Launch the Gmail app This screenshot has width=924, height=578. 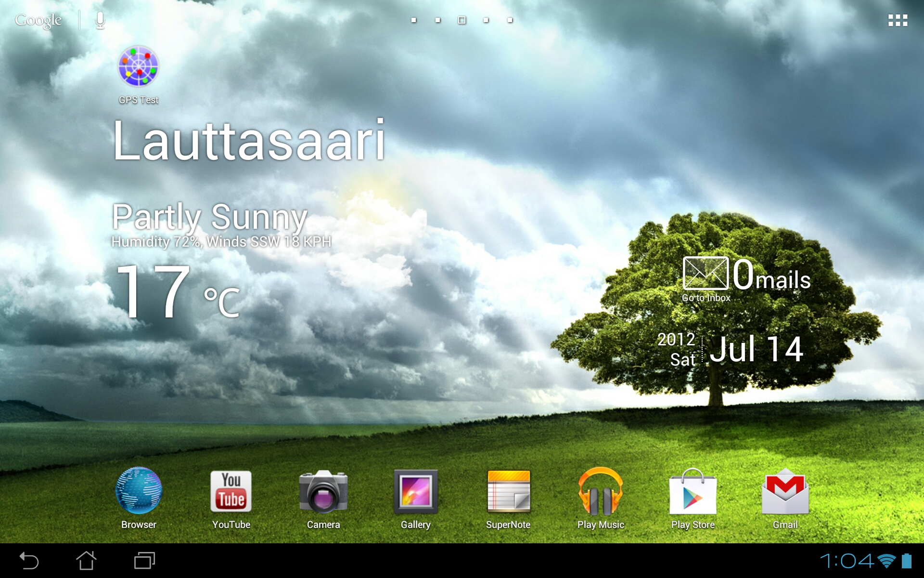(785, 491)
